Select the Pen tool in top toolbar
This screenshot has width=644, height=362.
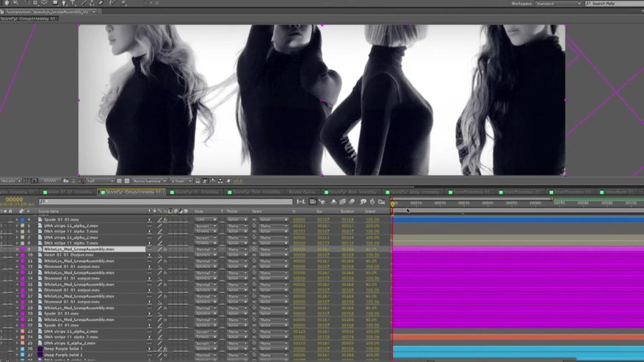[63, 3]
